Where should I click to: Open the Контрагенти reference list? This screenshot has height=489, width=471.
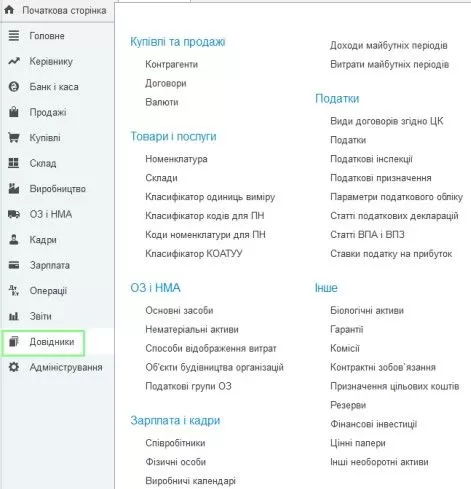172,64
